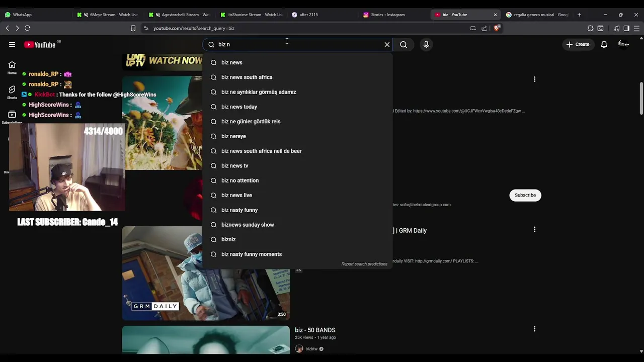Start voice search with the microphone
Viewport: 644px width, 362px height.
(426, 45)
